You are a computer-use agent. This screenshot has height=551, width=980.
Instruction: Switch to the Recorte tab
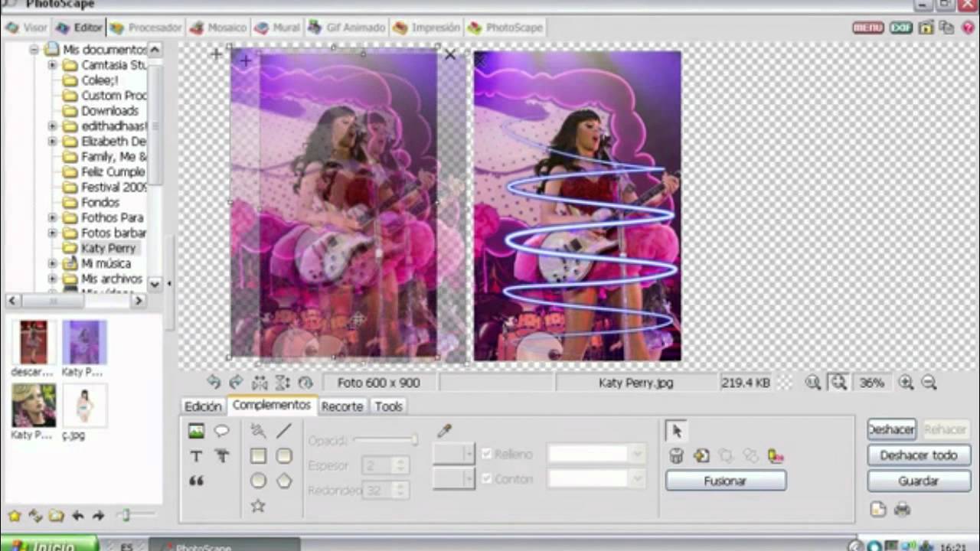342,406
